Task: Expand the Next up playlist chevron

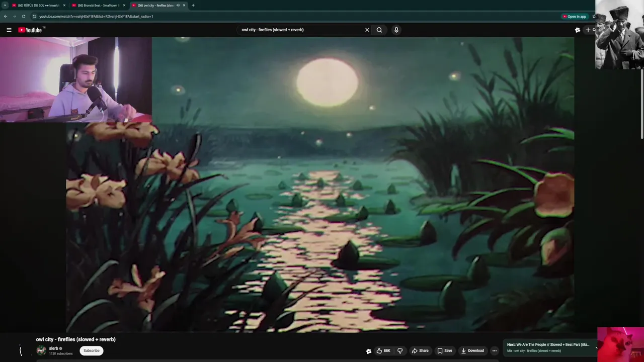Action: click(x=596, y=347)
